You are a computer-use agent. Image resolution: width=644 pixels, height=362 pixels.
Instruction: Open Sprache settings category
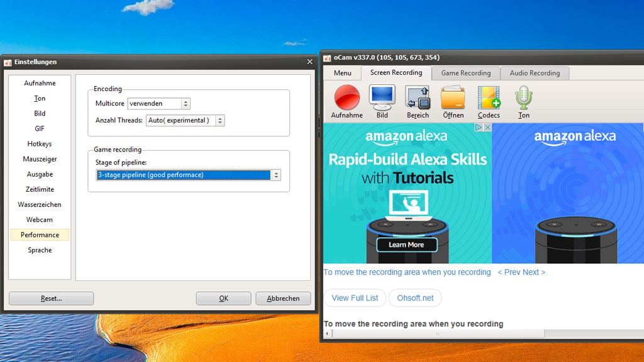pos(40,250)
